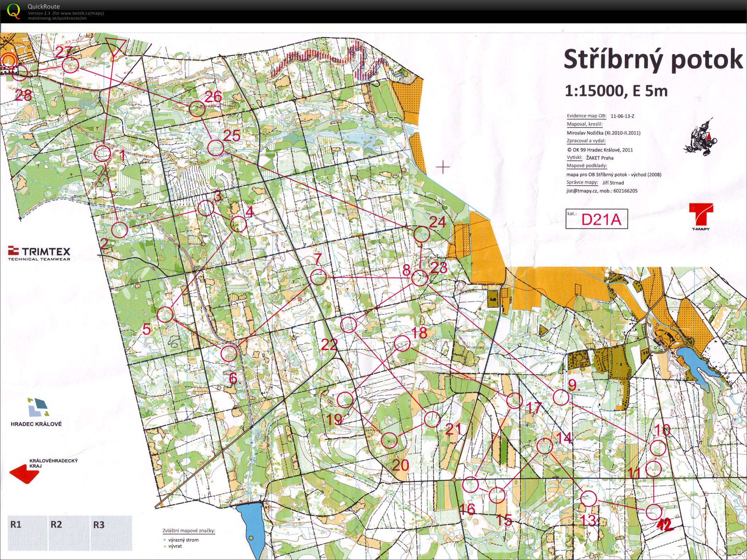The image size is (747, 560).
Task: Click the R3 box
Action: [111, 533]
